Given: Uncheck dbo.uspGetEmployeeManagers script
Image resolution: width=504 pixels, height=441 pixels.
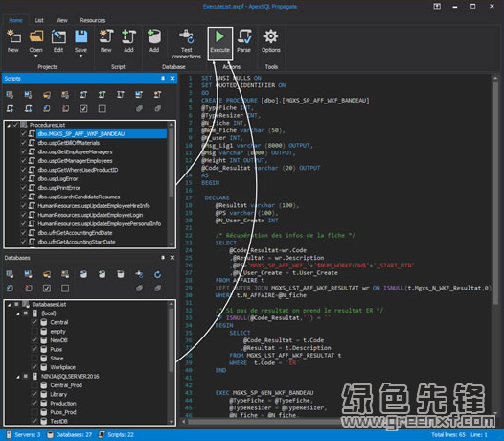Looking at the screenshot, I should click(x=23, y=151).
